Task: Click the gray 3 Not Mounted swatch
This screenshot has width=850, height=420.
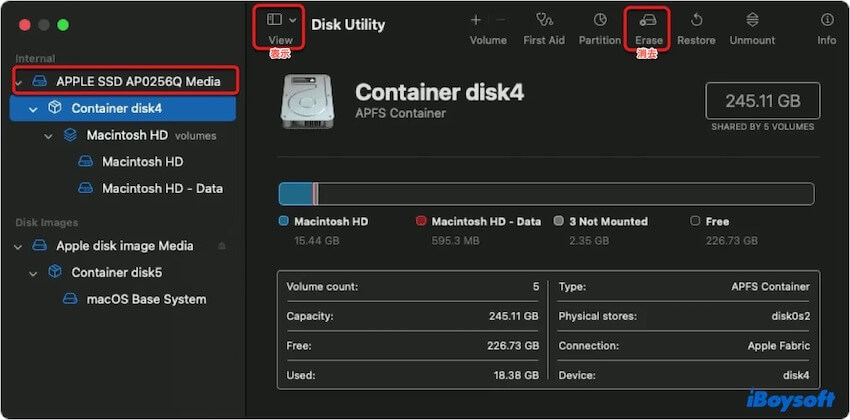Action: (x=558, y=221)
